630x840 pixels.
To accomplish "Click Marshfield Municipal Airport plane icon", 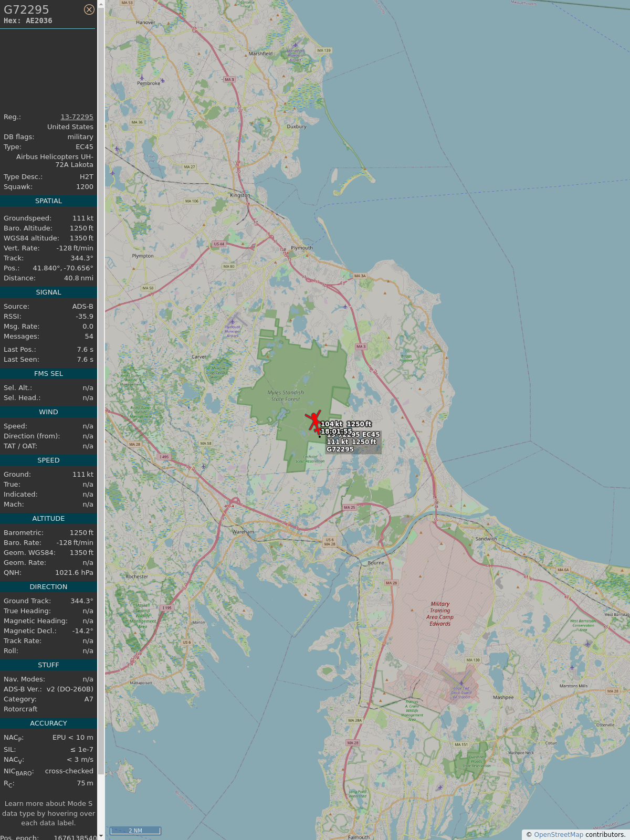I will [296, 46].
